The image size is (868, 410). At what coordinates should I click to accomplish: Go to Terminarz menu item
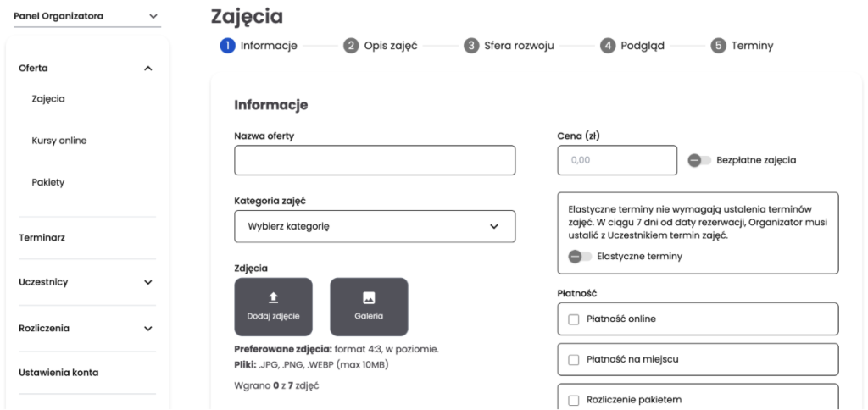tap(42, 237)
